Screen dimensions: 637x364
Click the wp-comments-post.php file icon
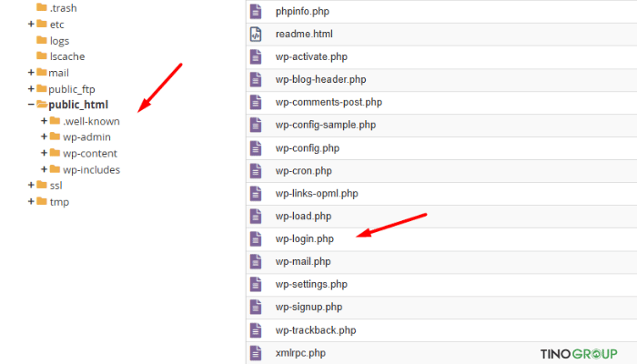(x=256, y=102)
